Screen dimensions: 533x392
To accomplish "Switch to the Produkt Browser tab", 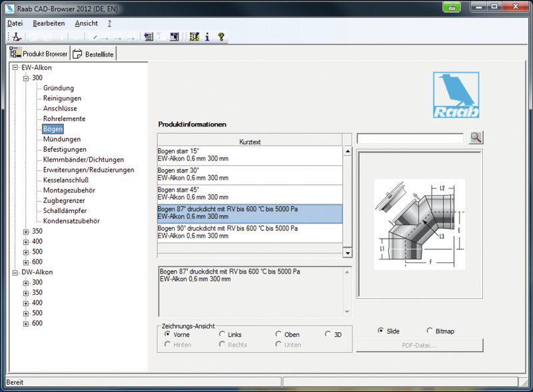I will pos(39,53).
